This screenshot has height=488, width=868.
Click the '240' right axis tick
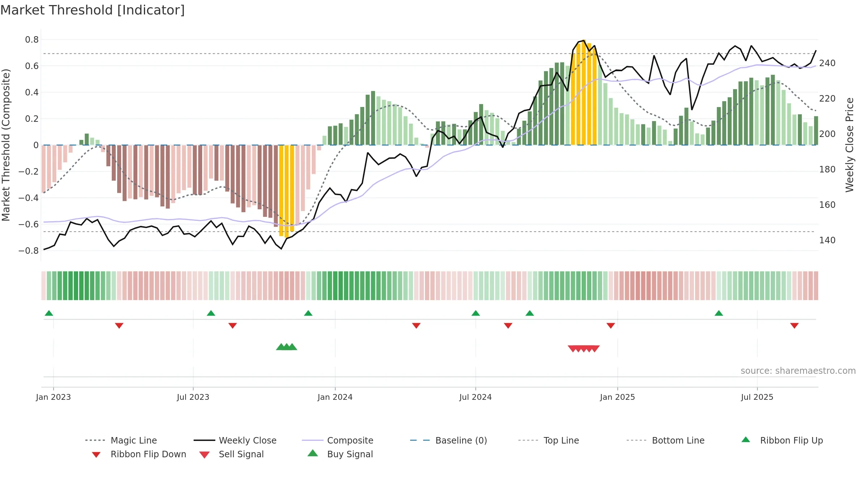click(x=827, y=63)
